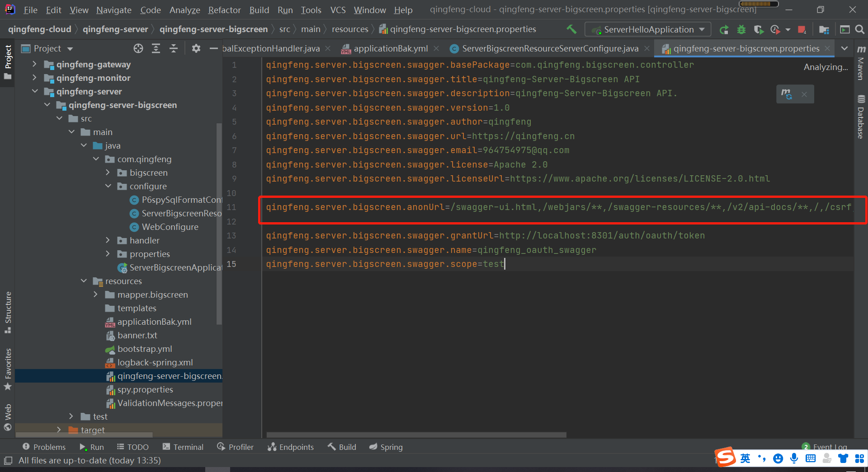
Task: Show hidden editor tabs dropdown arrow
Action: [x=844, y=48]
